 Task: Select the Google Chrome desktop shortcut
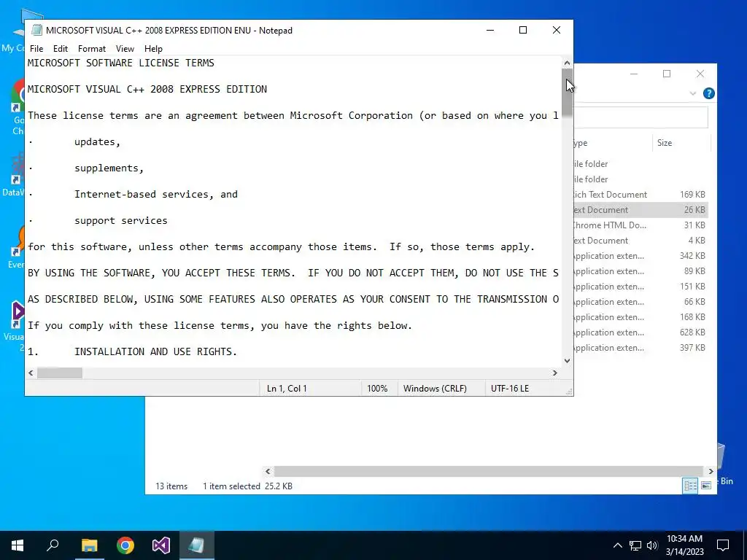pyautogui.click(x=18, y=107)
